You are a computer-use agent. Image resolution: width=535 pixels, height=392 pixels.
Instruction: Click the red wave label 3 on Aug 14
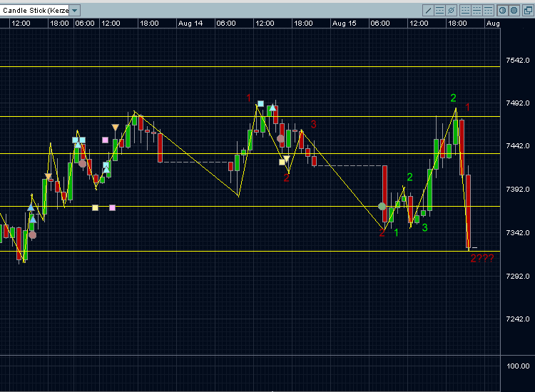click(x=313, y=125)
